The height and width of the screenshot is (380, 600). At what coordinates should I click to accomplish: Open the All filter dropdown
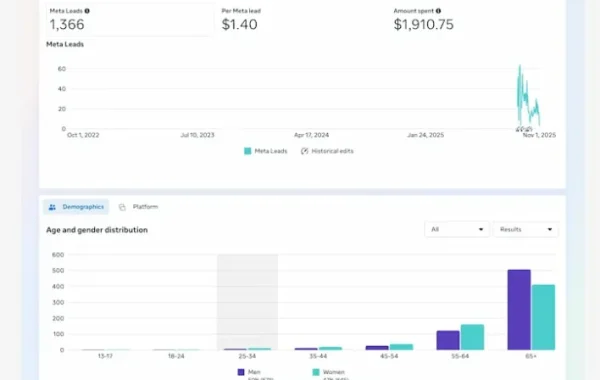pyautogui.click(x=457, y=229)
